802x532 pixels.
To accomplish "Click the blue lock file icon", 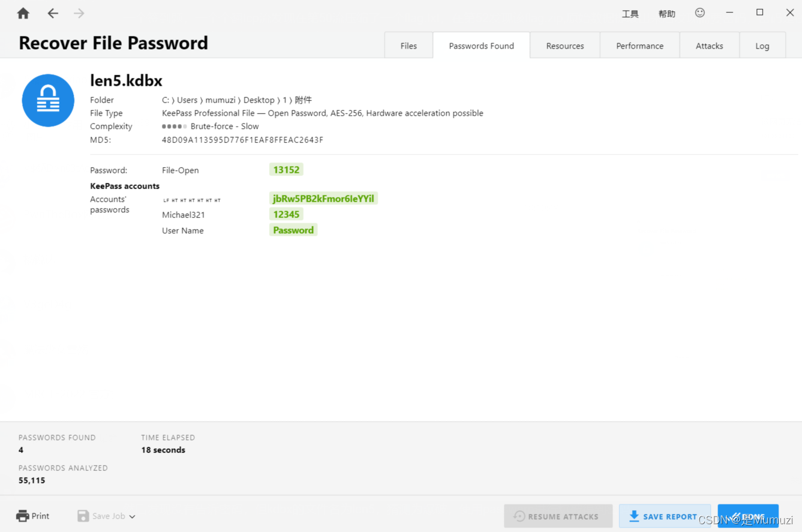I will click(x=48, y=100).
